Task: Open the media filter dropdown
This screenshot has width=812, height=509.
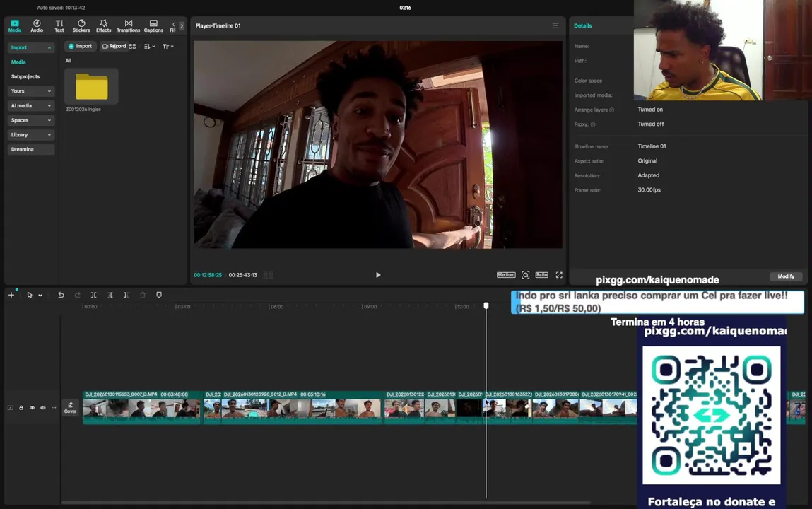Action: click(x=167, y=46)
